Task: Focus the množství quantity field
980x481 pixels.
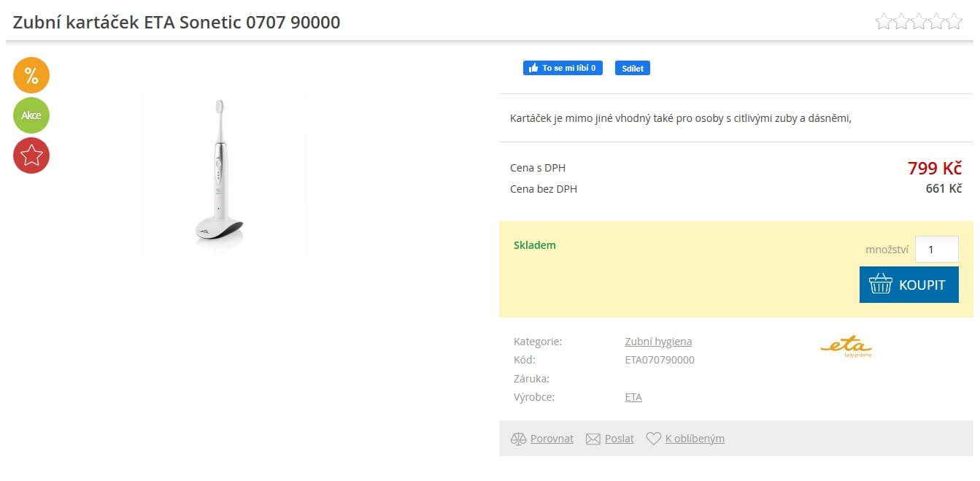Action: tap(937, 250)
